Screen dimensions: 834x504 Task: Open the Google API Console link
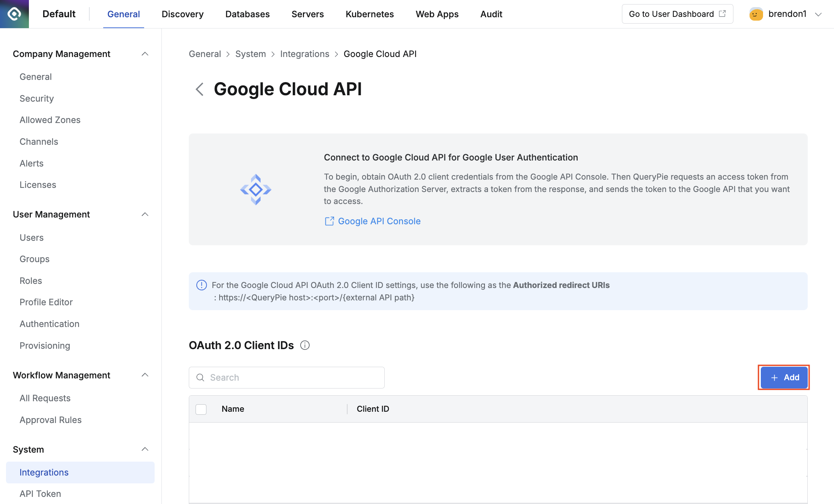click(x=379, y=221)
